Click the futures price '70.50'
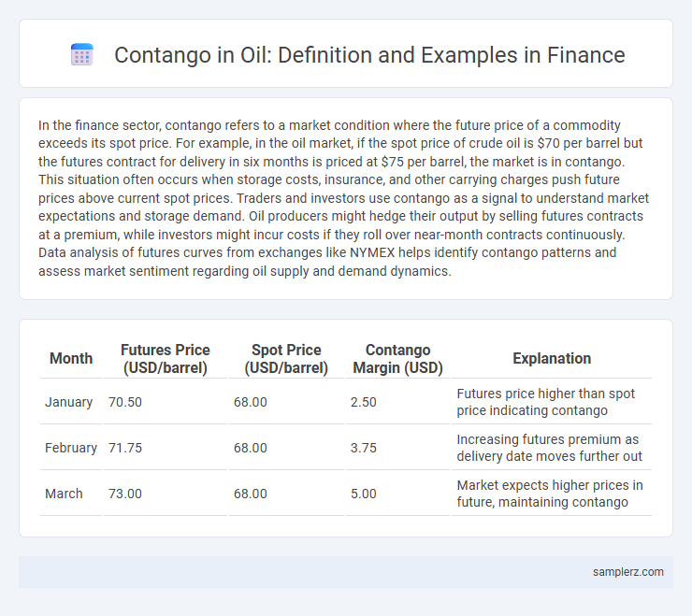The height and width of the screenshot is (616, 692). point(125,402)
